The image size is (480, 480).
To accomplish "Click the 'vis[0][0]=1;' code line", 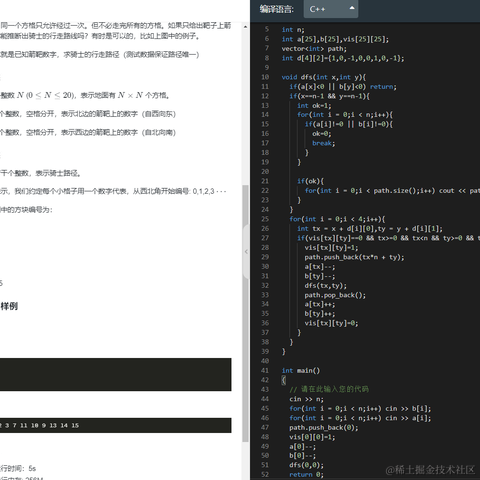I will point(312,437).
